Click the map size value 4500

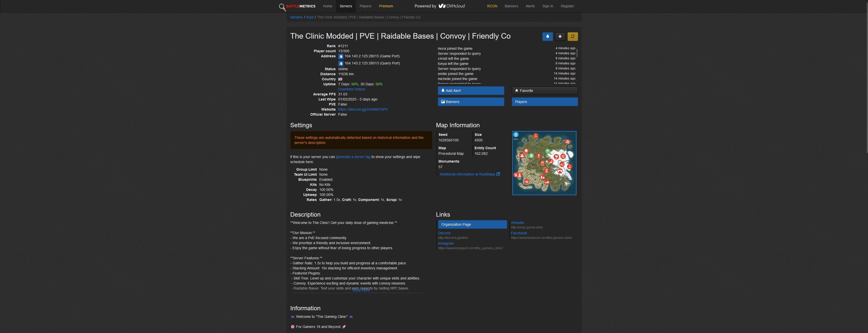(x=478, y=140)
